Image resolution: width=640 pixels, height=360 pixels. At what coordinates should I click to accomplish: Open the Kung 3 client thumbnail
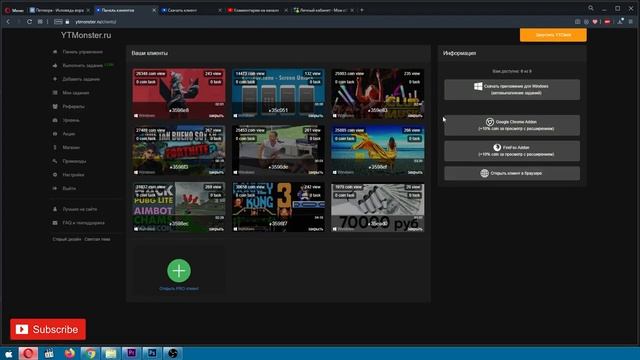pos(278,207)
